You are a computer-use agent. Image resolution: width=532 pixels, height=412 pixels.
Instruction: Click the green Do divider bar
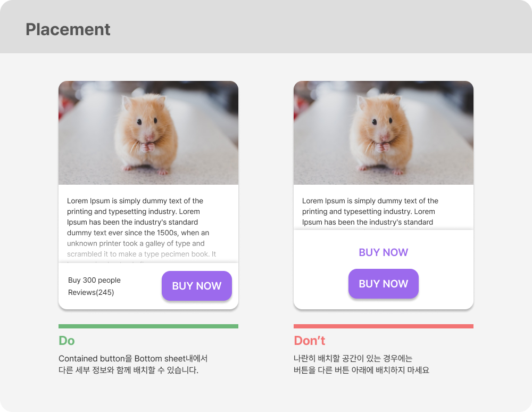[148, 326]
